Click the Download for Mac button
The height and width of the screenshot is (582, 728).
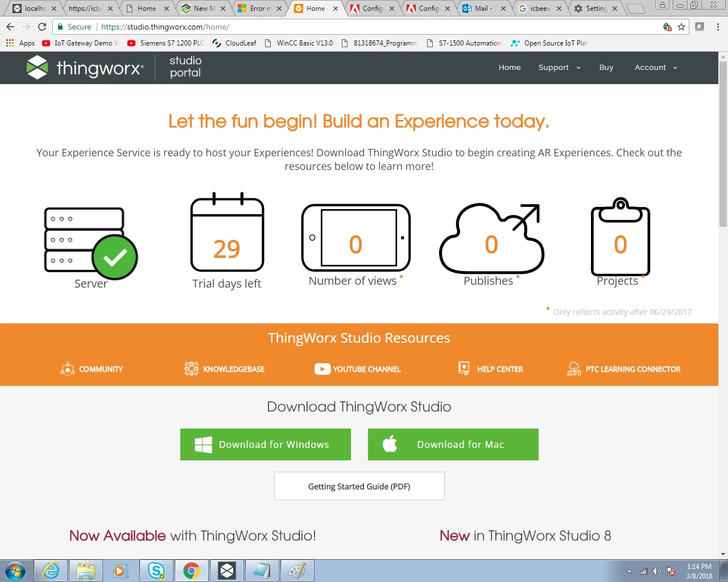click(x=453, y=444)
